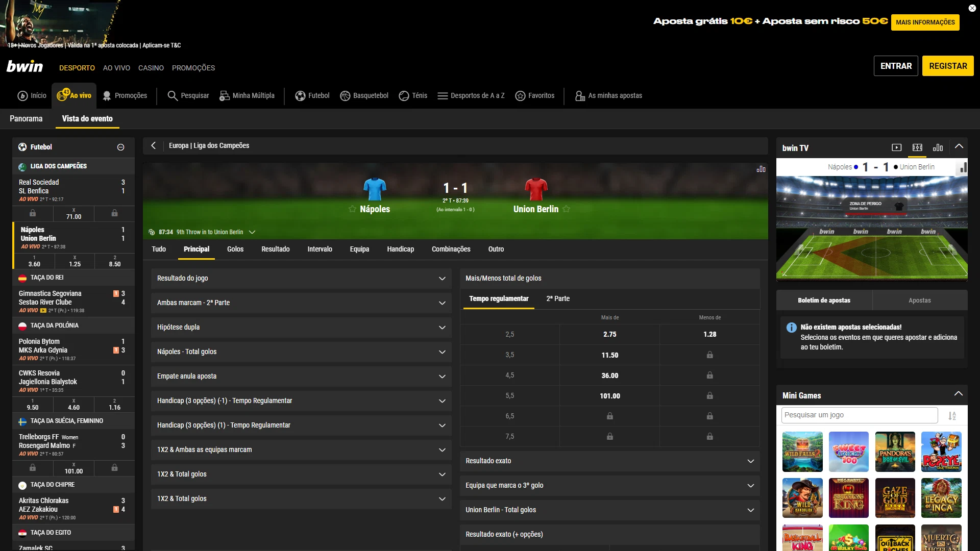The width and height of the screenshot is (980, 551).
Task: Select the Ténis sport shortcut
Action: click(x=413, y=96)
